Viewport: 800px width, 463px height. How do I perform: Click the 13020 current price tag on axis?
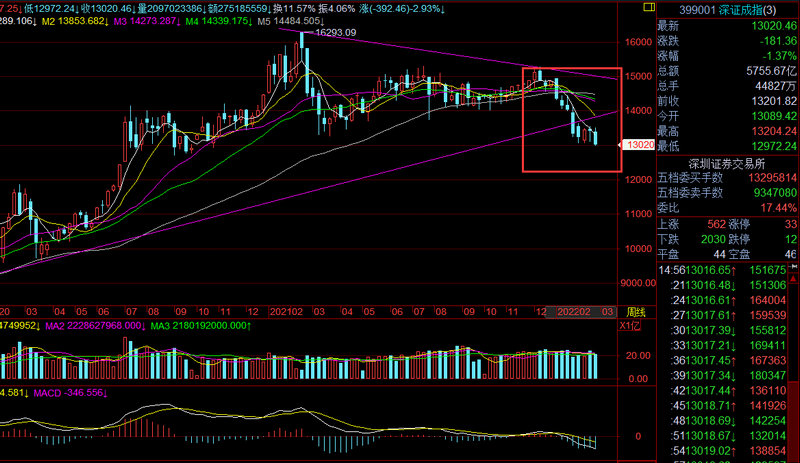tap(639, 145)
